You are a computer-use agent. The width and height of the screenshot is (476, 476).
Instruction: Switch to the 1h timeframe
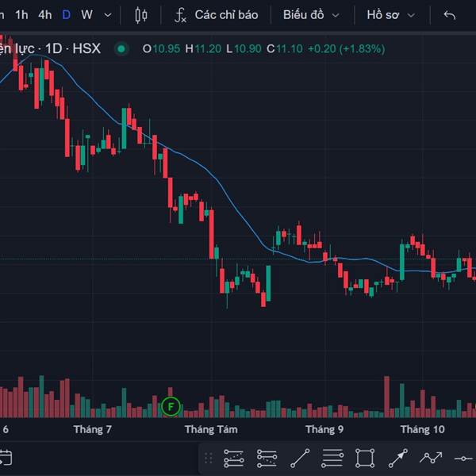[21, 14]
